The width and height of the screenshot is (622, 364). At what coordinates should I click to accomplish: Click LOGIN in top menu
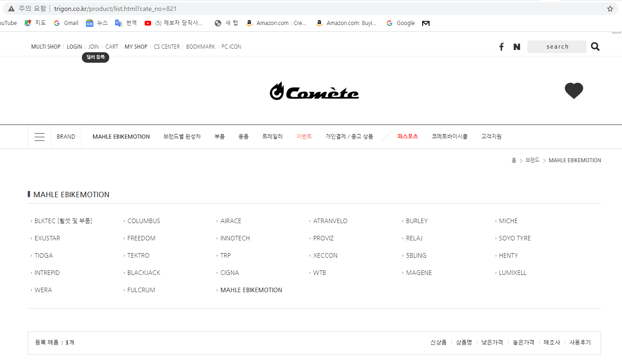[x=74, y=47]
